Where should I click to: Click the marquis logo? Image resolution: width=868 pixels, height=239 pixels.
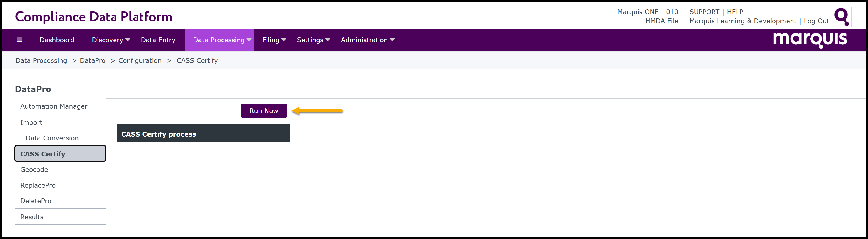click(x=810, y=40)
